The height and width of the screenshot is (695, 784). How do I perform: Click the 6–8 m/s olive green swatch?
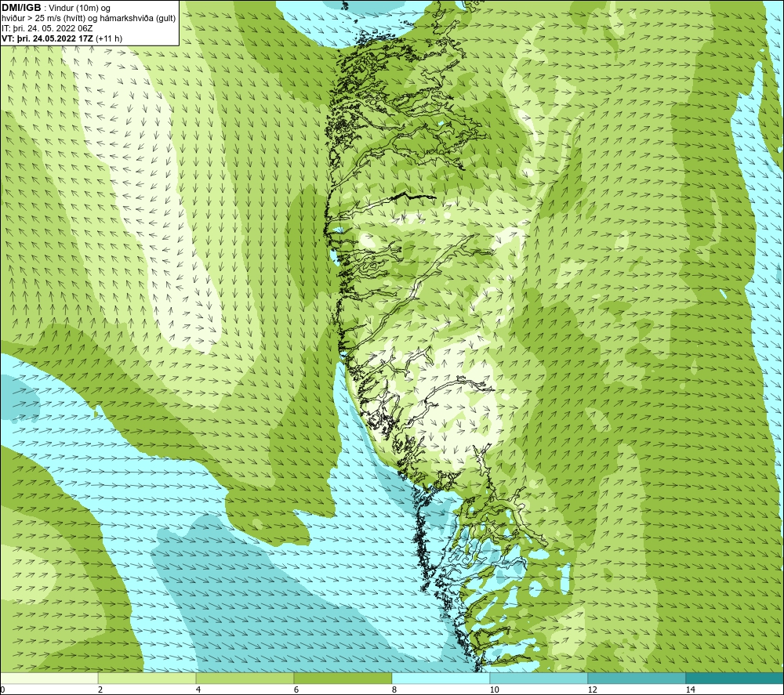[343, 678]
